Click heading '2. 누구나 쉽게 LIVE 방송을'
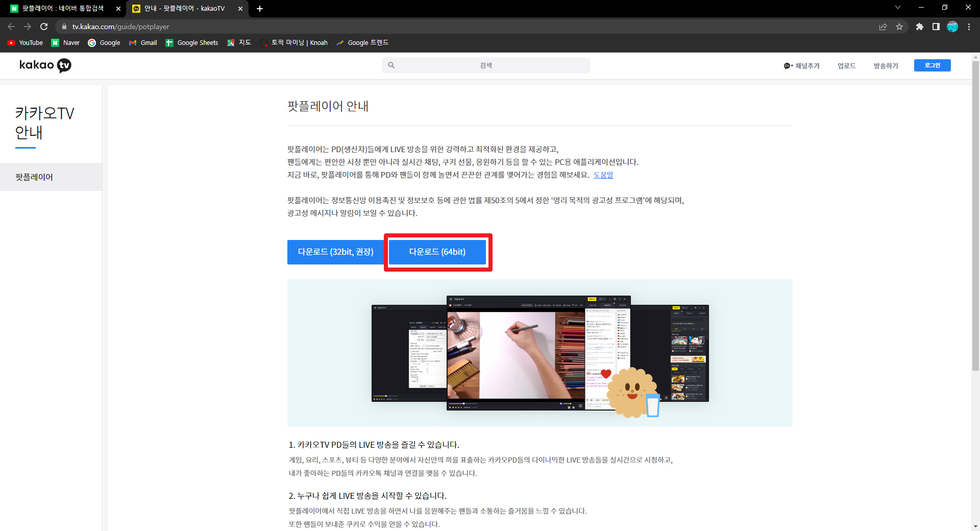The height and width of the screenshot is (531, 980). (367, 496)
